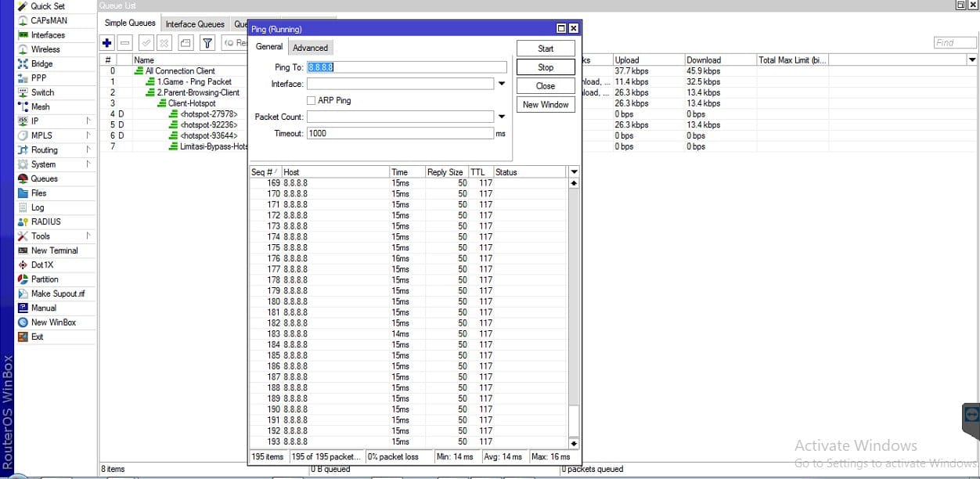The height and width of the screenshot is (479, 980).
Task: Open the Bridge menu icon
Action: pos(23,64)
